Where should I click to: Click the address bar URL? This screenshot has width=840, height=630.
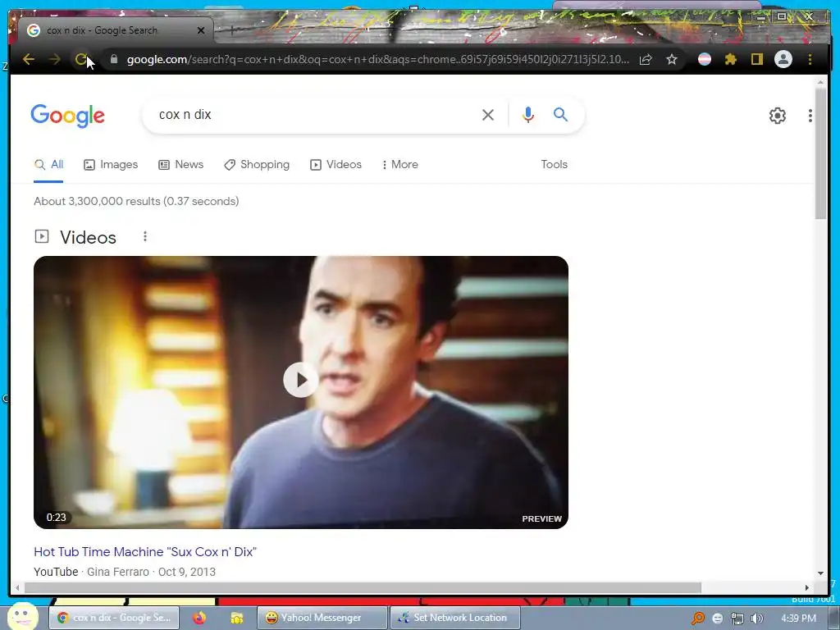click(377, 59)
